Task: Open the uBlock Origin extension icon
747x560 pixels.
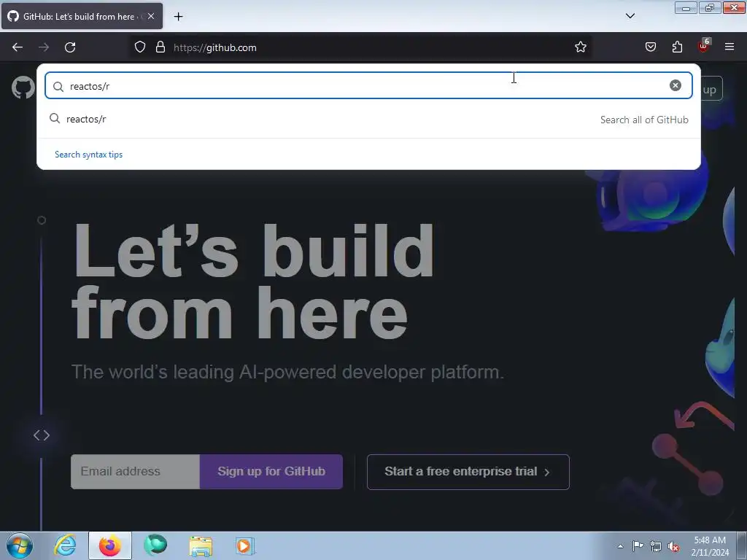Action: [704, 46]
